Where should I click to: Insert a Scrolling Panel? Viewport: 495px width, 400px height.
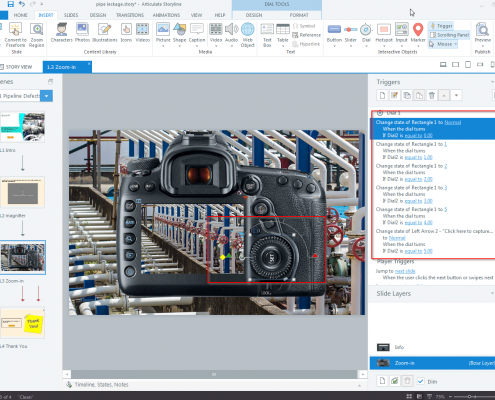pyautogui.click(x=449, y=35)
